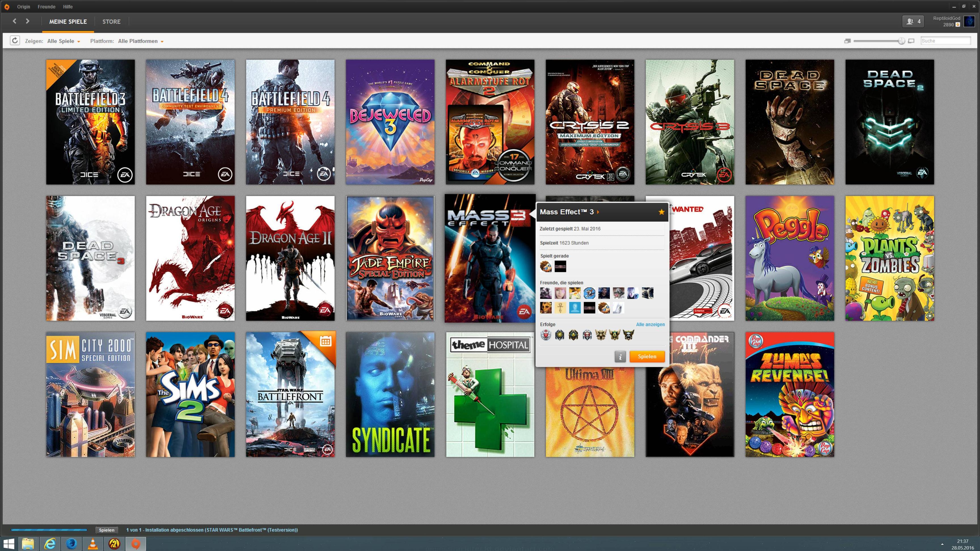The width and height of the screenshot is (980, 551).
Task: Select the Crysis 2 Maximum Edition cover
Action: (x=590, y=122)
